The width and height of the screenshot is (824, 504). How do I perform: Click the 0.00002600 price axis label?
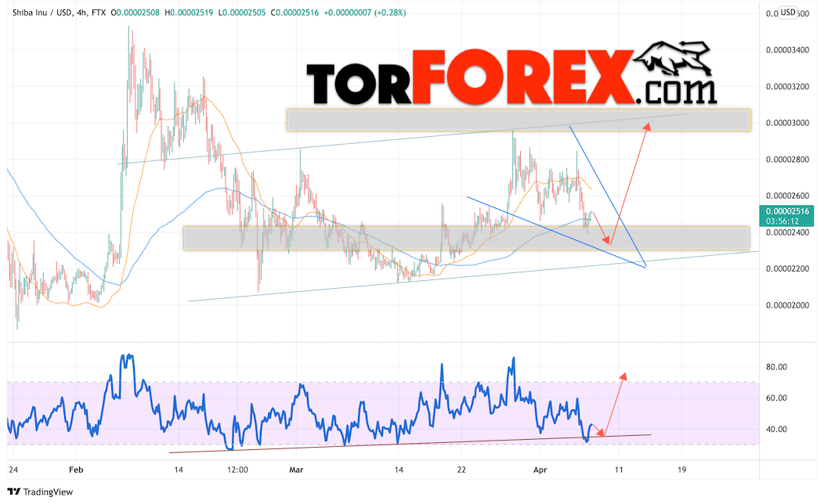pyautogui.click(x=787, y=196)
